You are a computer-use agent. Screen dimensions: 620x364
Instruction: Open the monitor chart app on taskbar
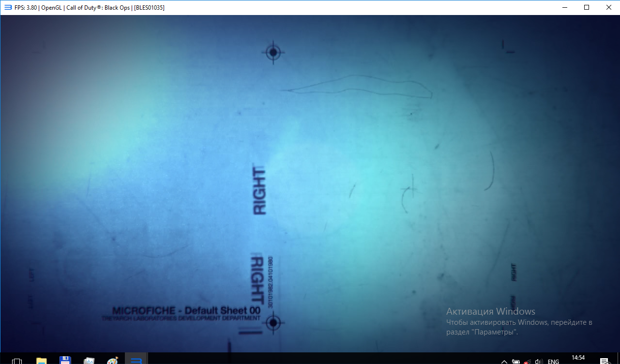coord(89,361)
